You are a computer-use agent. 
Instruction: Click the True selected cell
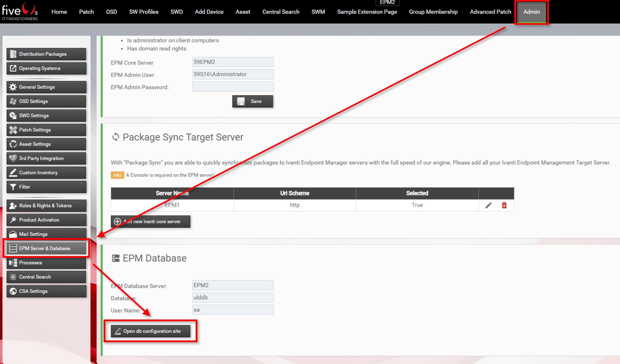click(x=417, y=205)
